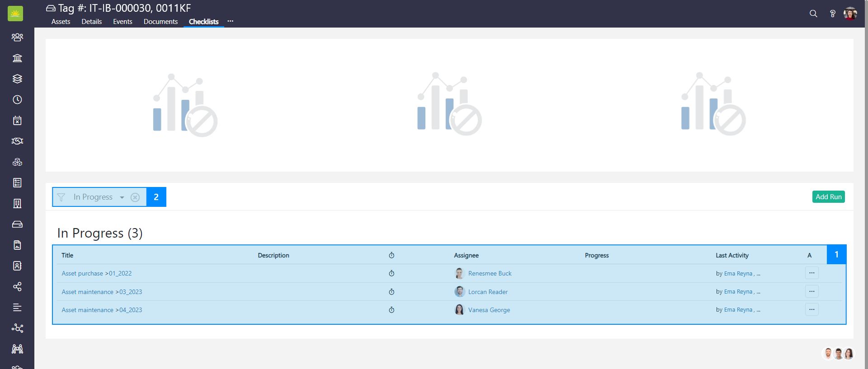
Task: Clear the In Progress filter
Action: click(135, 197)
